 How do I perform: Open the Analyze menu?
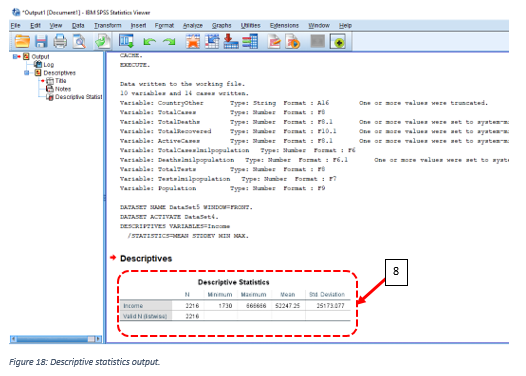click(193, 25)
